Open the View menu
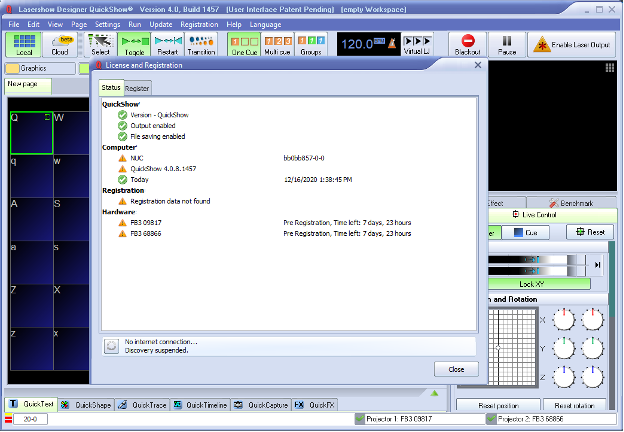Screen dimensions: 624x432 tap(55, 24)
